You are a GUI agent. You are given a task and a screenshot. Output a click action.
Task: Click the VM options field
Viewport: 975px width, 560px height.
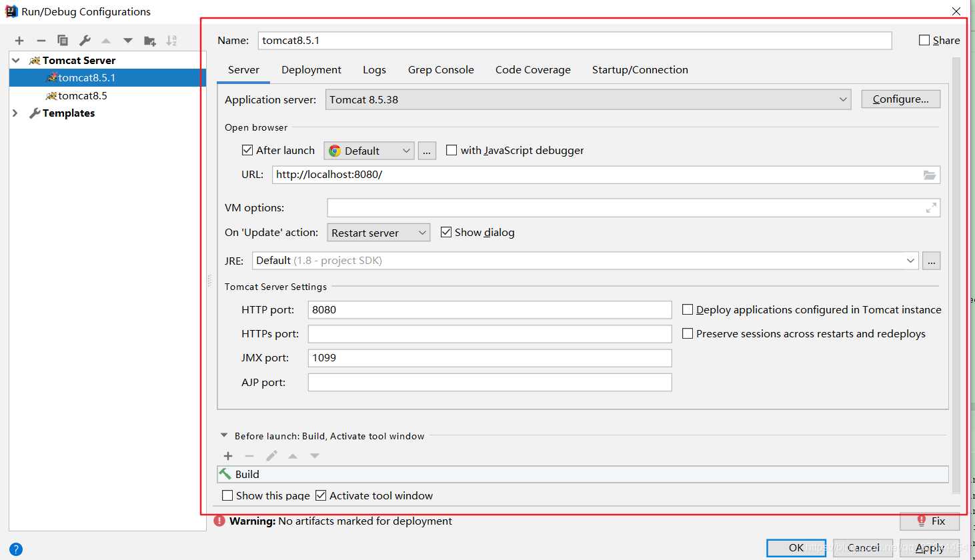(634, 208)
